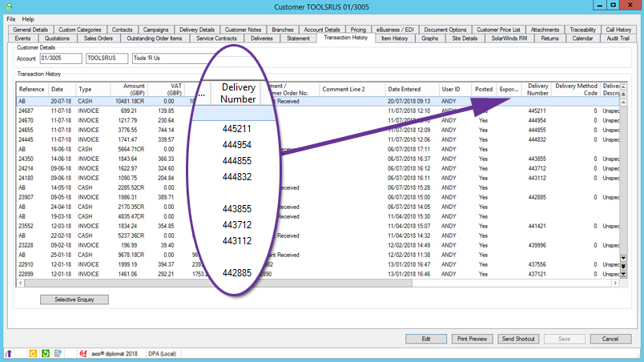This screenshot has width=644, height=362.
Task: Click the horizontal scrollbar's right arrow
Action: (x=615, y=283)
